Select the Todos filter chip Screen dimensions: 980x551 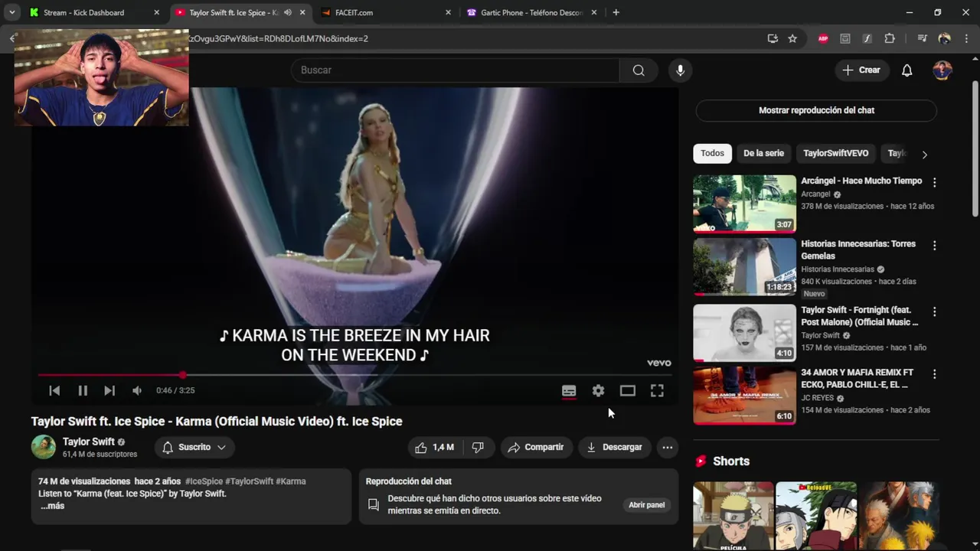(712, 153)
